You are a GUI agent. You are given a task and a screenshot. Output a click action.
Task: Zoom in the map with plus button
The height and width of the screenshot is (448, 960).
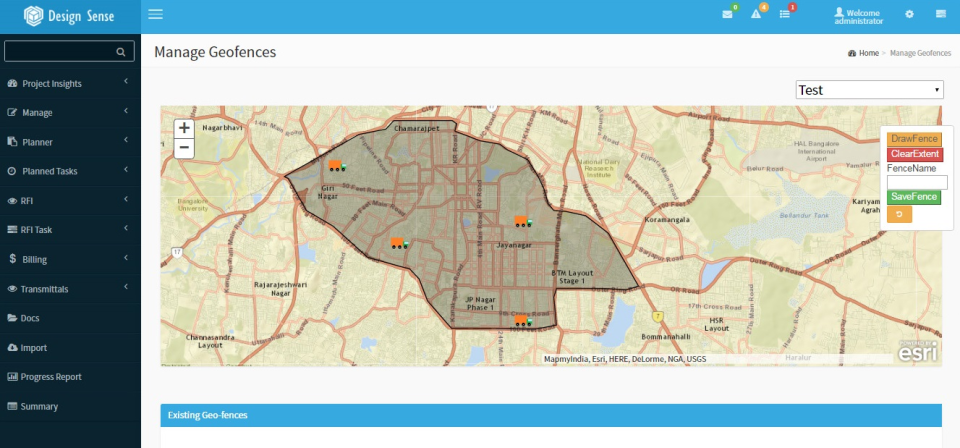pyautogui.click(x=184, y=129)
